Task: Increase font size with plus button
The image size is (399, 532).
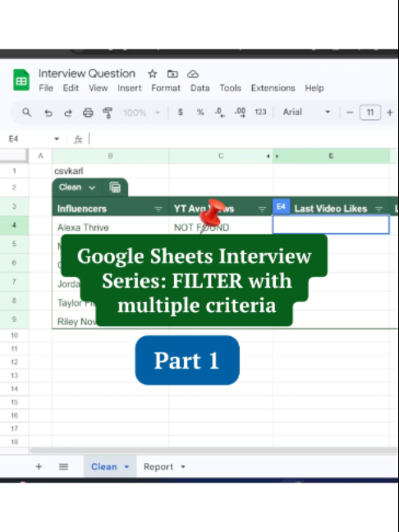Action: (390, 112)
